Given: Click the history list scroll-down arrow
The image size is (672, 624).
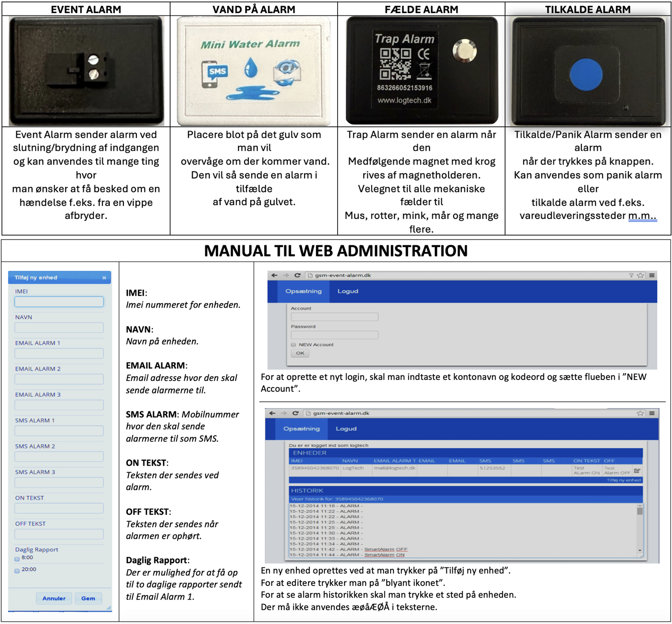Looking at the screenshot, I should click(x=640, y=550).
